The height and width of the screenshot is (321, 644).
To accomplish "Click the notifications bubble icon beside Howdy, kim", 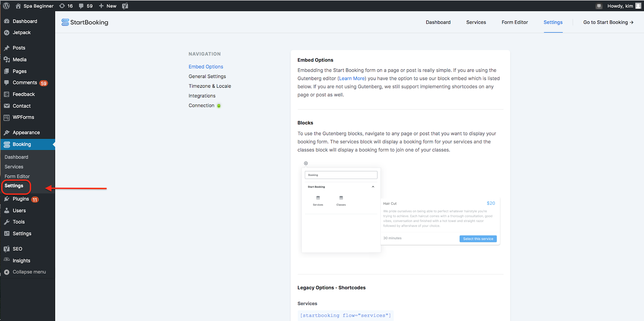I will (599, 6).
